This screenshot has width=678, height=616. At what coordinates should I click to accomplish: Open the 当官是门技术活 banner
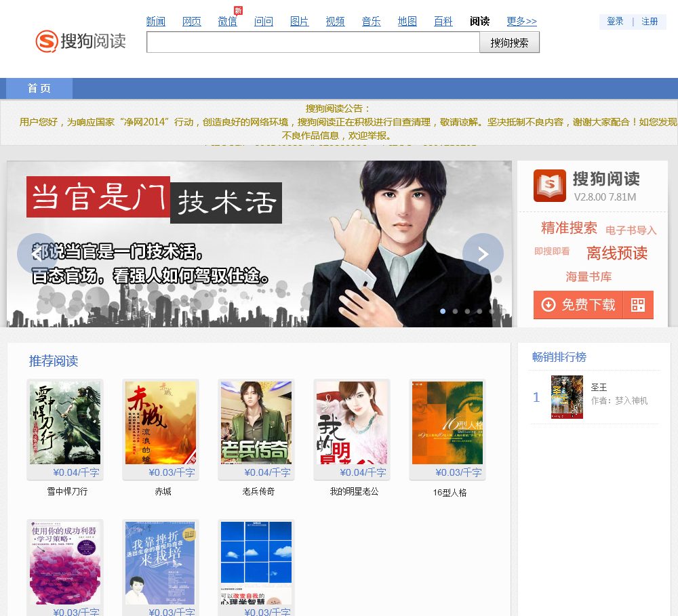point(259,244)
